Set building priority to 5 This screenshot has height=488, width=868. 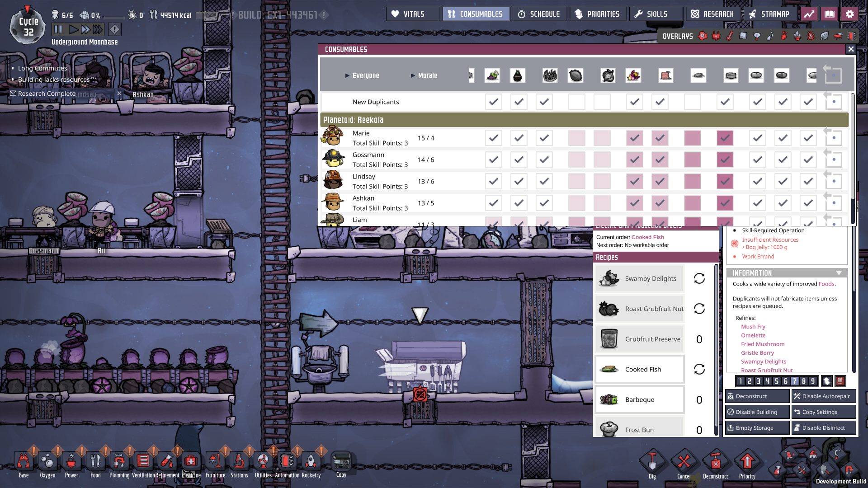pyautogui.click(x=777, y=381)
